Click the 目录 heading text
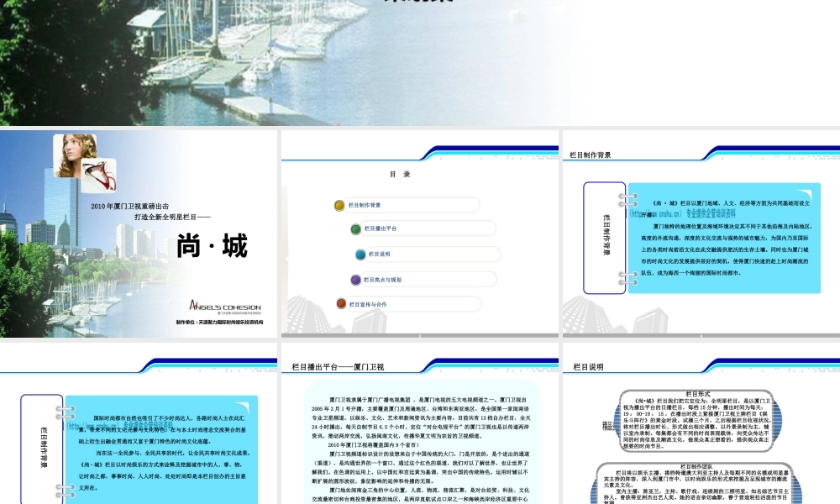 coord(400,174)
